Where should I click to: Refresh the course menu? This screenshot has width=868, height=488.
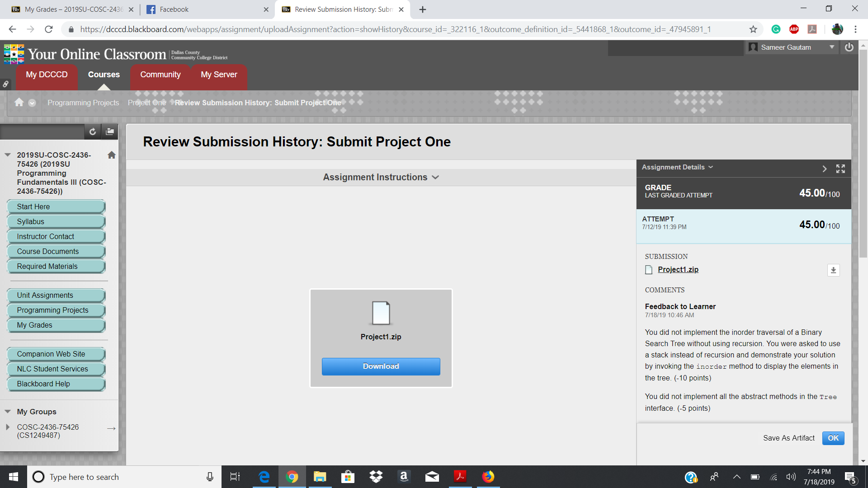[92, 131]
